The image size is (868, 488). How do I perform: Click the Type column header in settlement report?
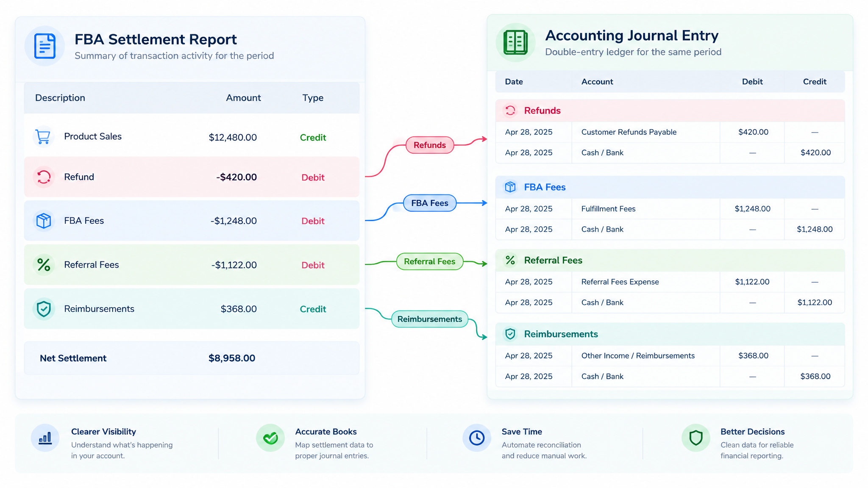pyautogui.click(x=313, y=98)
